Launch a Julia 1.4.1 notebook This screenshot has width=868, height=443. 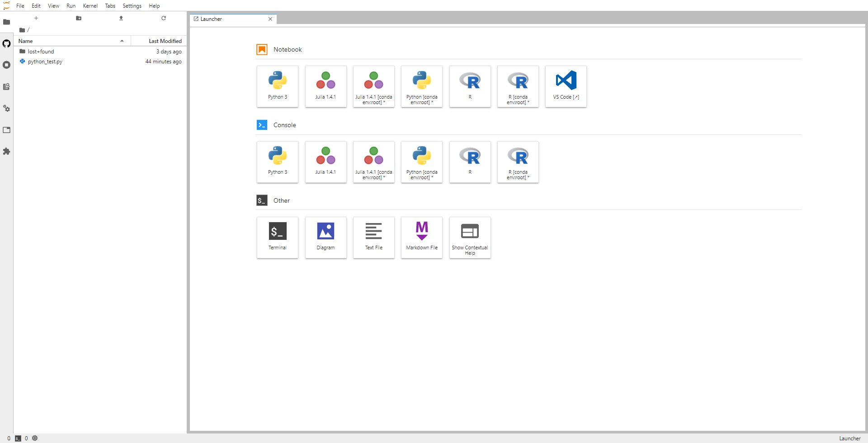pos(325,86)
